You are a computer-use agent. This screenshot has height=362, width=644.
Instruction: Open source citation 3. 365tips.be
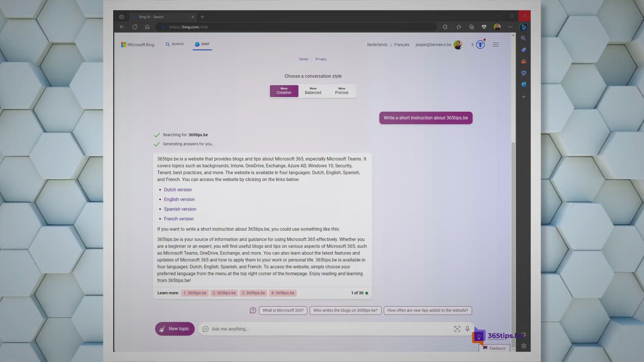click(253, 293)
